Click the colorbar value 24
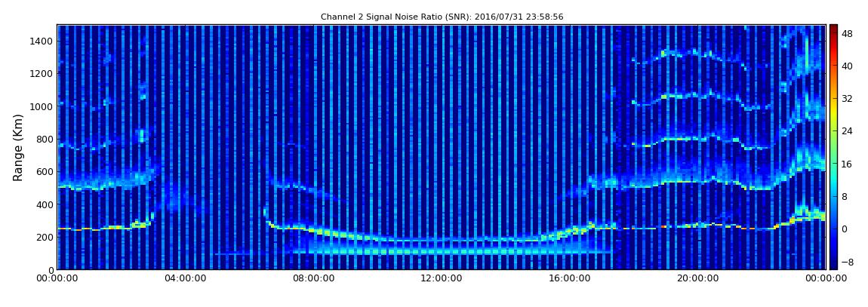Screen dimensions: 868x307 click(847, 131)
